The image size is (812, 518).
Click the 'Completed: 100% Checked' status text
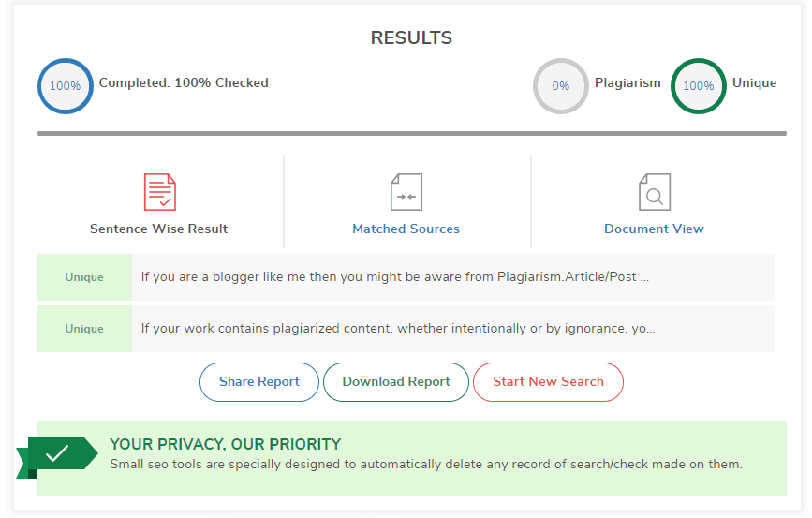tap(184, 82)
